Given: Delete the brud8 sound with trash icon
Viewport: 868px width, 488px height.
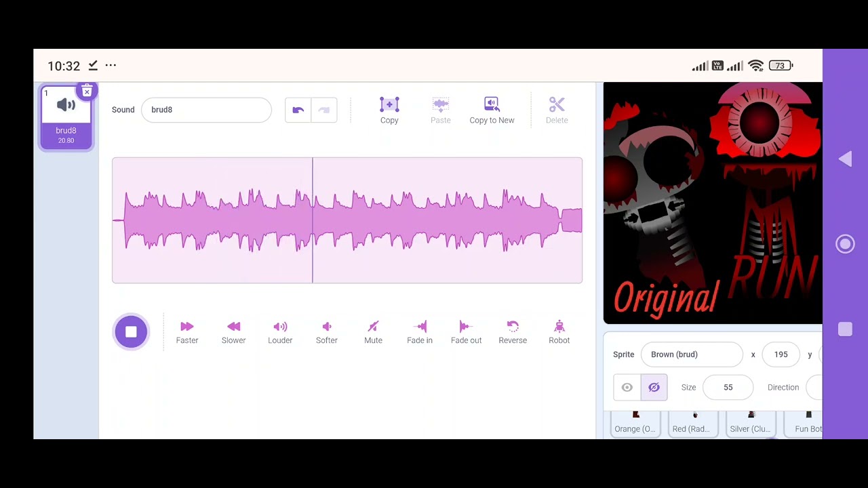Looking at the screenshot, I should [x=87, y=91].
